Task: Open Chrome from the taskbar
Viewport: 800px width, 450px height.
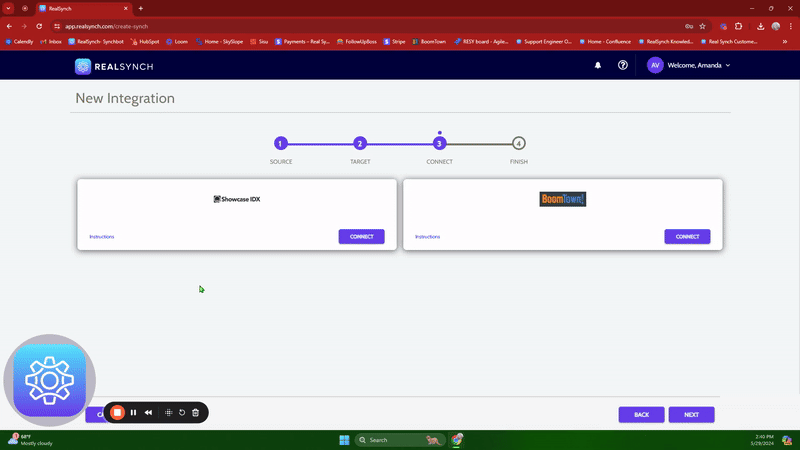Action: [457, 439]
